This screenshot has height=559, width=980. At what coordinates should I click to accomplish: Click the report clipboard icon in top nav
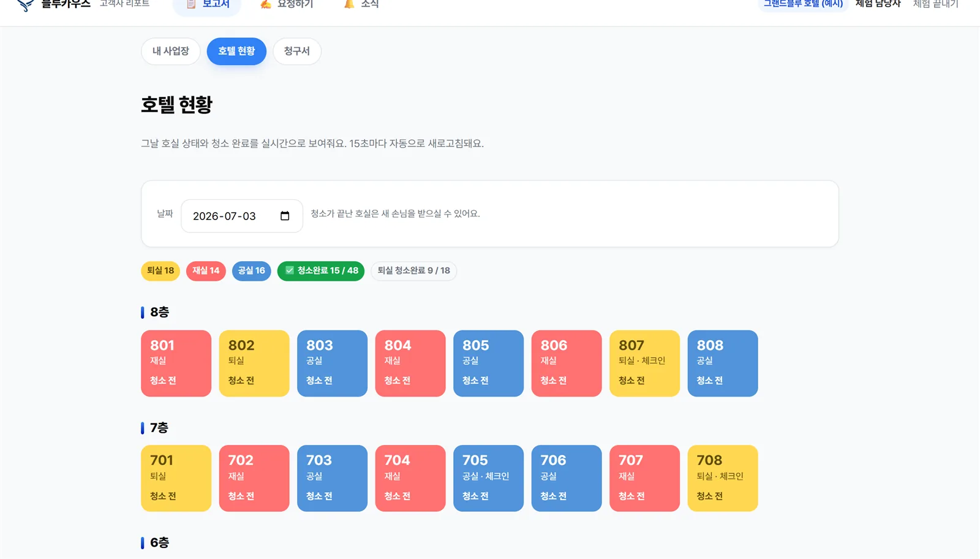pyautogui.click(x=191, y=4)
